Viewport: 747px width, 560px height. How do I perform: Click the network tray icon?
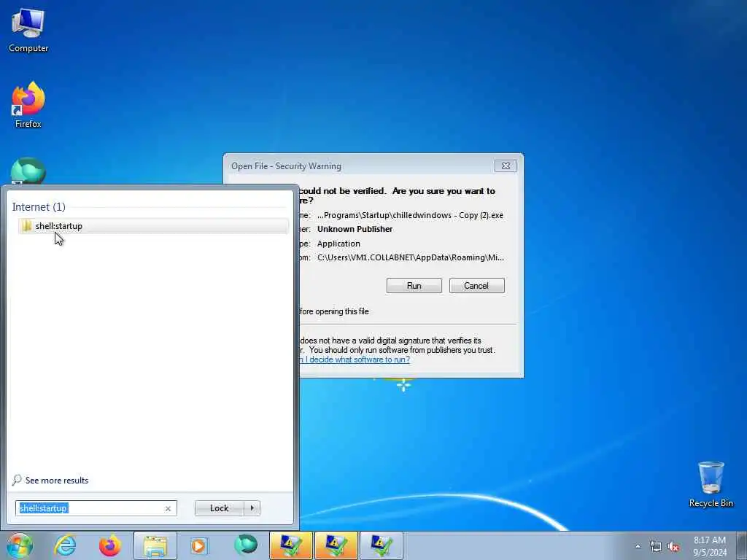coord(656,547)
